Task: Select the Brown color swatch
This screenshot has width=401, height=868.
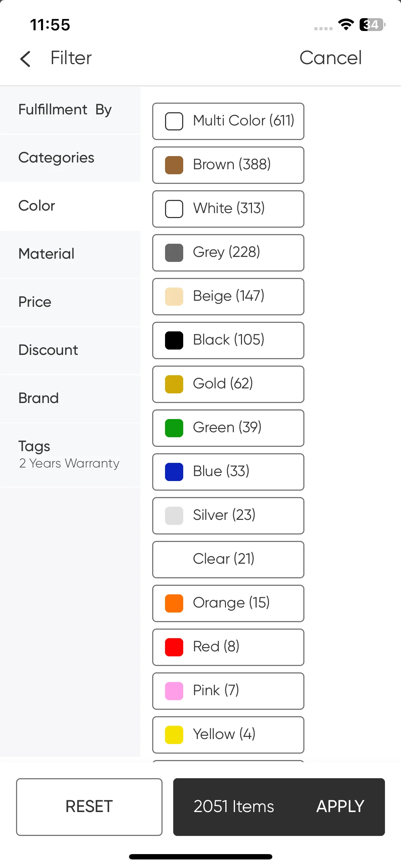Action: [174, 165]
